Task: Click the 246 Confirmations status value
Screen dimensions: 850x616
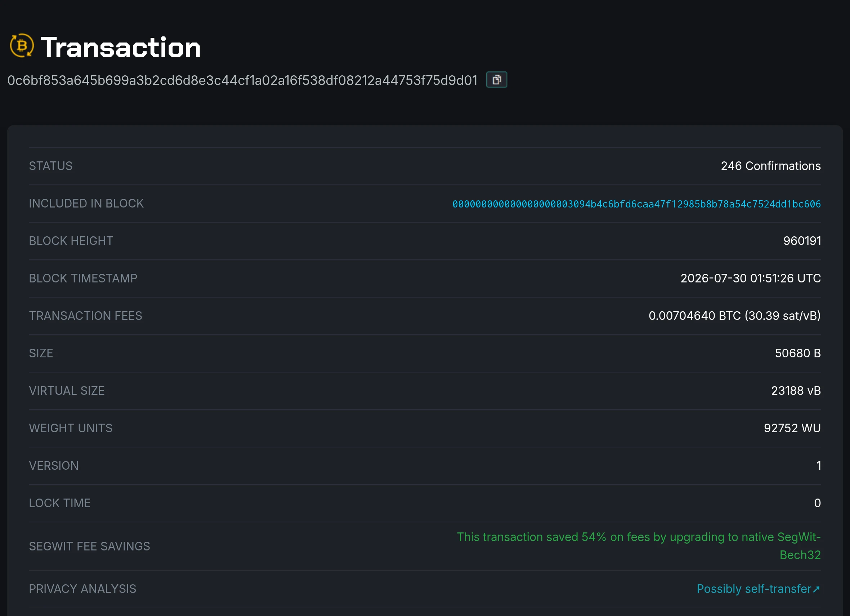Action: pyautogui.click(x=771, y=166)
